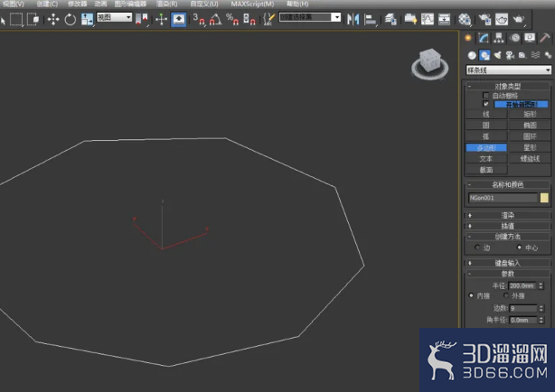Expand the 渲染 rollout

508,215
